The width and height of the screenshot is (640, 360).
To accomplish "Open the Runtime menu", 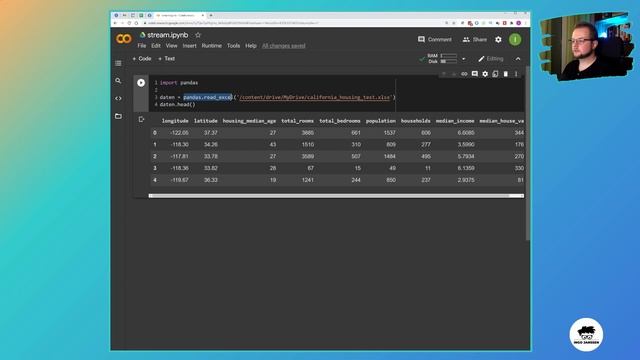I will 211,46.
